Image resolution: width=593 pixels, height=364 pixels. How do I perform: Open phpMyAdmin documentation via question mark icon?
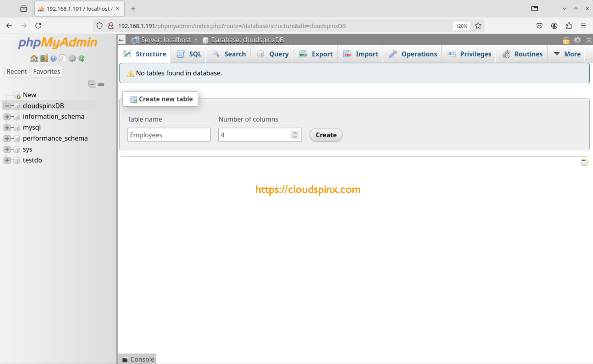(x=53, y=58)
